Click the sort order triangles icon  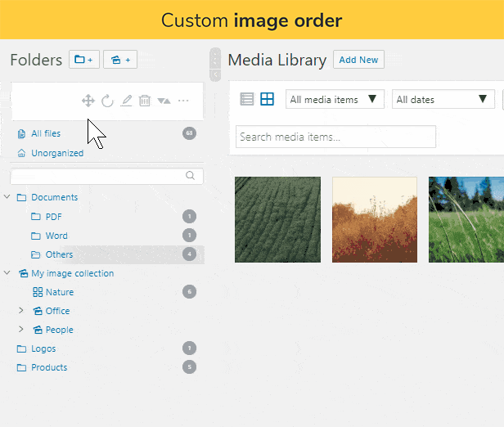164,101
